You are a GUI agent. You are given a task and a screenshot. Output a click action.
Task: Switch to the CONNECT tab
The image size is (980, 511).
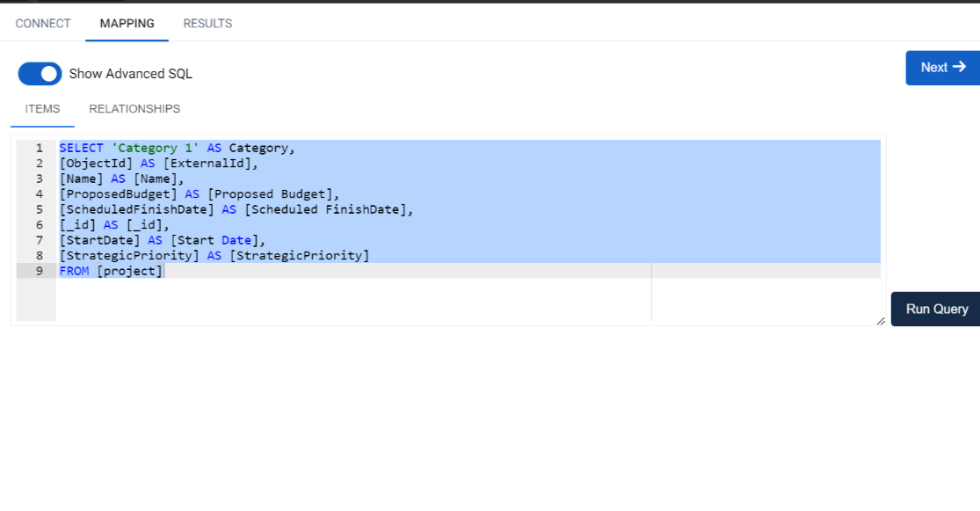[x=43, y=23]
